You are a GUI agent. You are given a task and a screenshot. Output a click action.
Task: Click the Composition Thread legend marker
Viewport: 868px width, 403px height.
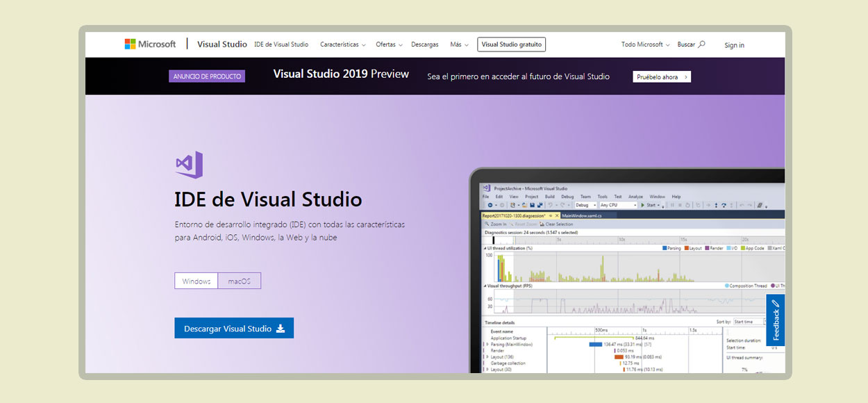727,286
